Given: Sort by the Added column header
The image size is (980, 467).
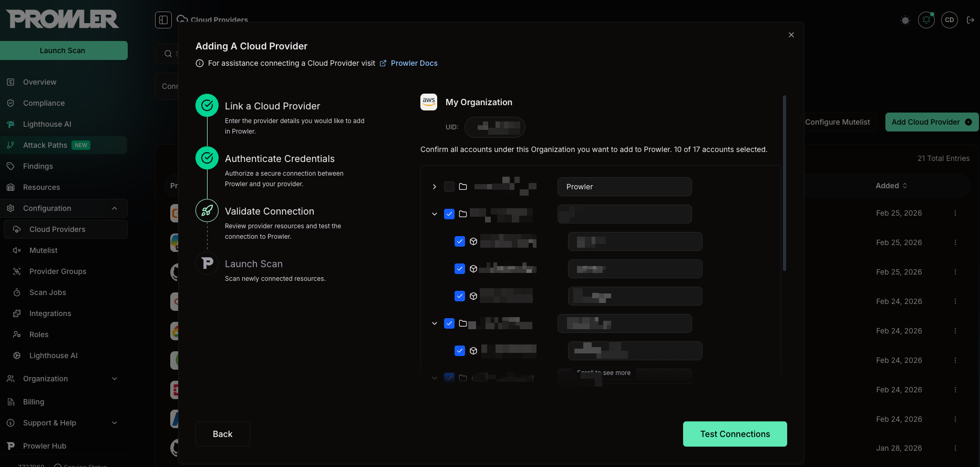Looking at the screenshot, I should point(892,186).
